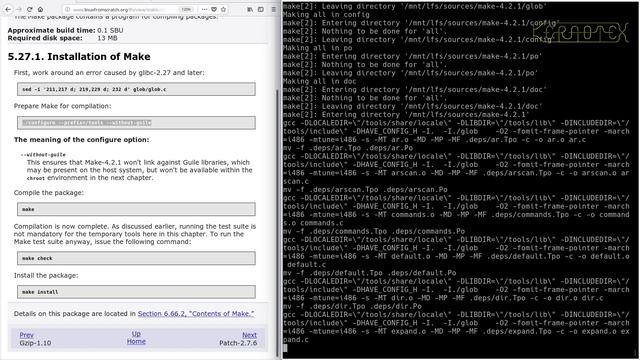Bookmark this page with the star
This screenshot has width=640, height=360.
click(x=223, y=9)
